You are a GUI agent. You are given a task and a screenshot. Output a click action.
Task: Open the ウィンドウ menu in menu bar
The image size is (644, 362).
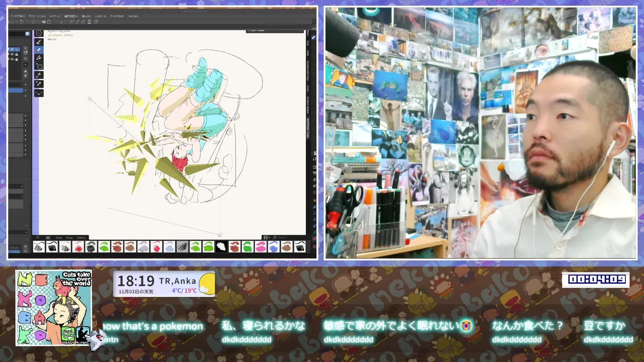click(117, 16)
